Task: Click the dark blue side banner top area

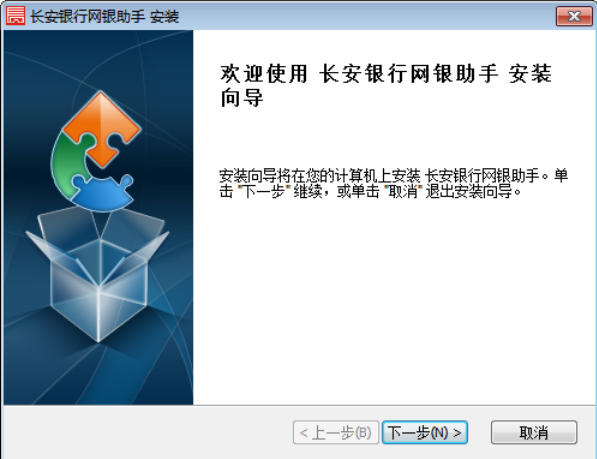Action: (98, 57)
